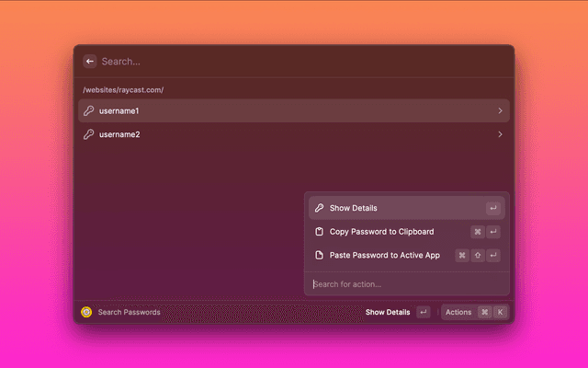Select the username2 entry
Screen dimensions: 588x368
point(276,135)
